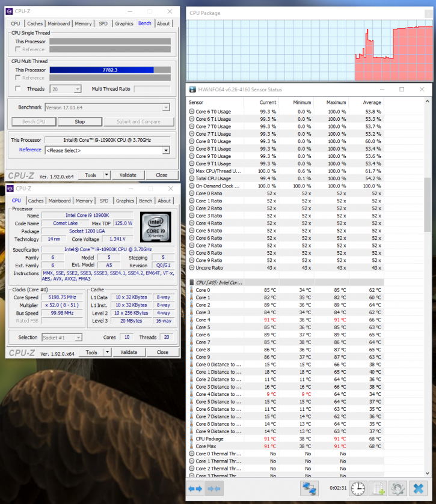Click the HWiNFO64 title bar app icon
The height and width of the screenshot is (504, 436).
192,90
